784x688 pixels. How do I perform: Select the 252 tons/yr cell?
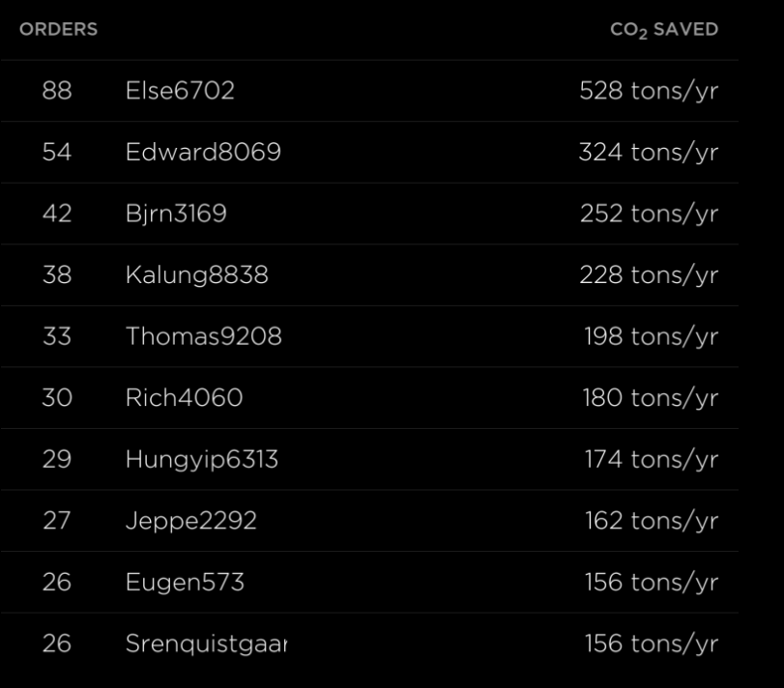(x=649, y=214)
